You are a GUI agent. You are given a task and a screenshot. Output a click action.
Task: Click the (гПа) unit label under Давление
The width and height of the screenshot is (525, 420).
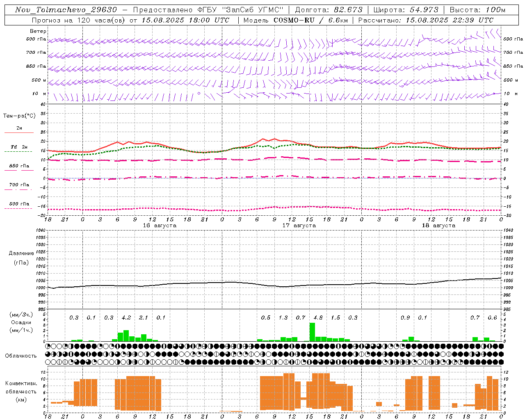(x=21, y=262)
